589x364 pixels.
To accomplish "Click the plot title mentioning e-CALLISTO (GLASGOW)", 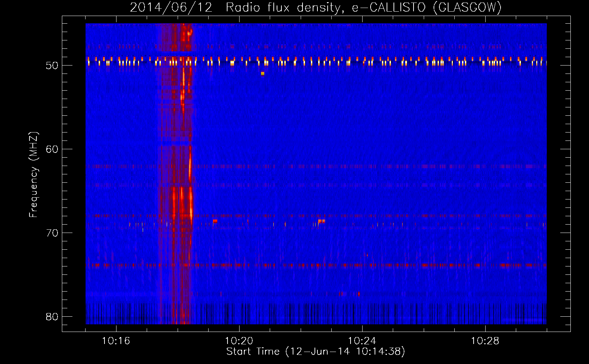I will coord(316,7).
